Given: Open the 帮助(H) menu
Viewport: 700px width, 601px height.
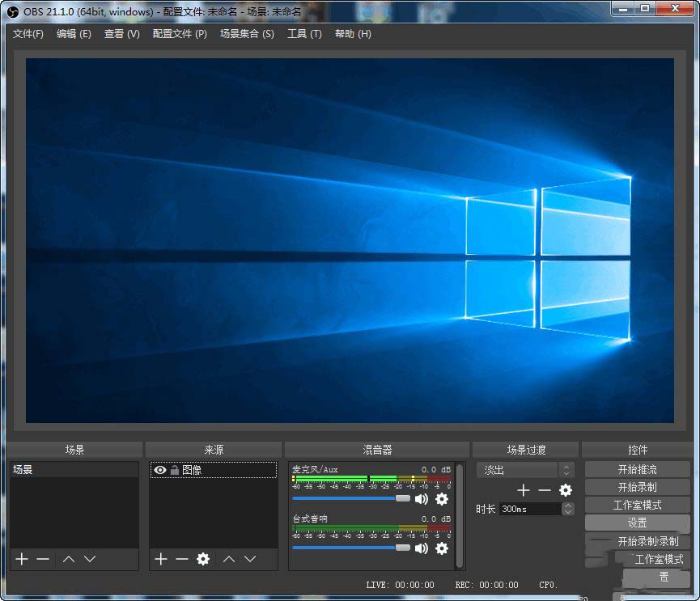Looking at the screenshot, I should click(x=353, y=34).
